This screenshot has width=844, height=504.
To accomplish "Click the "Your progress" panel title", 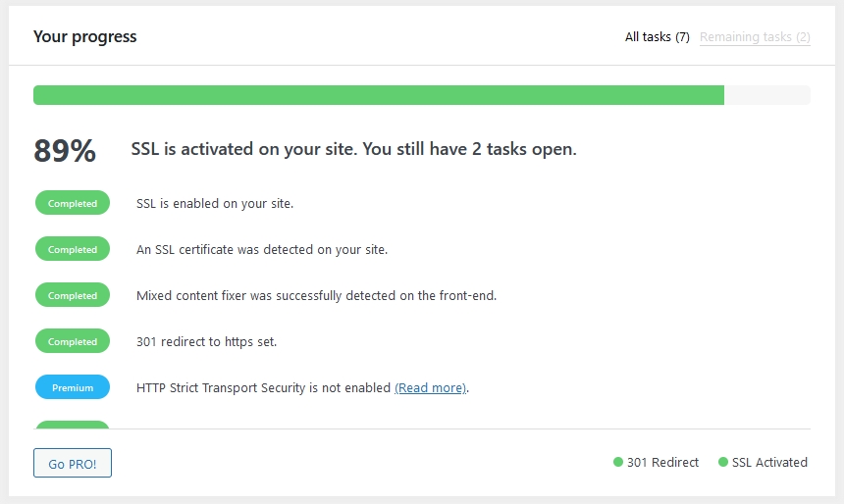I will click(85, 37).
